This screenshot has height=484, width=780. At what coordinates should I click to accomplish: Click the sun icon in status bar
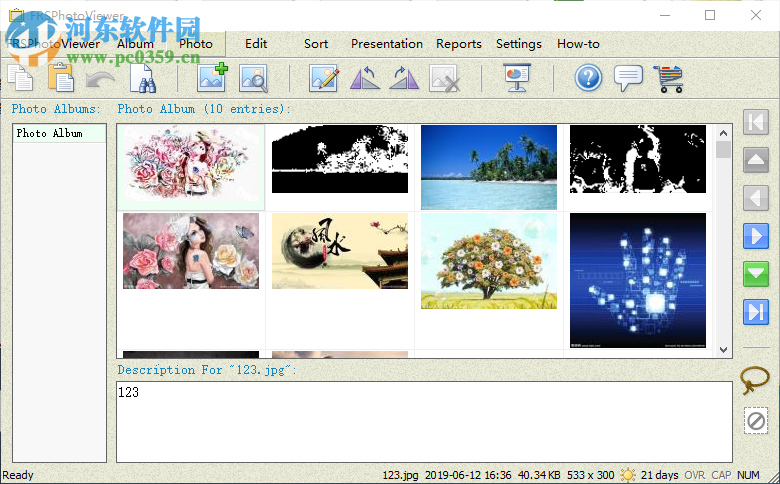click(x=628, y=475)
